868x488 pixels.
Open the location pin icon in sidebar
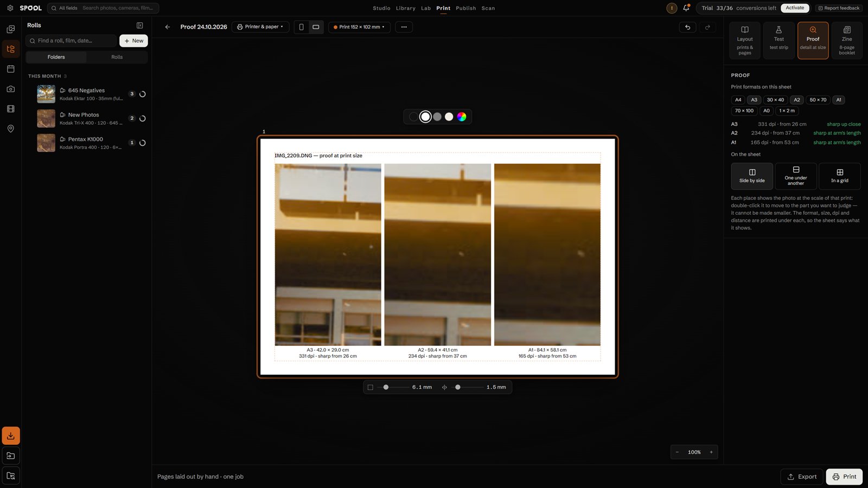[x=11, y=129]
